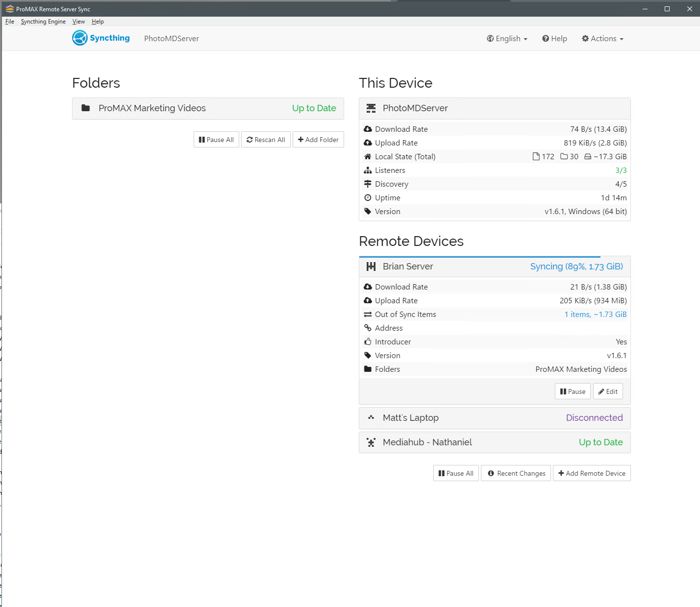Click Brian Server Upload Rate cloud icon
Viewport: 700px width, 607px height.
tap(368, 300)
